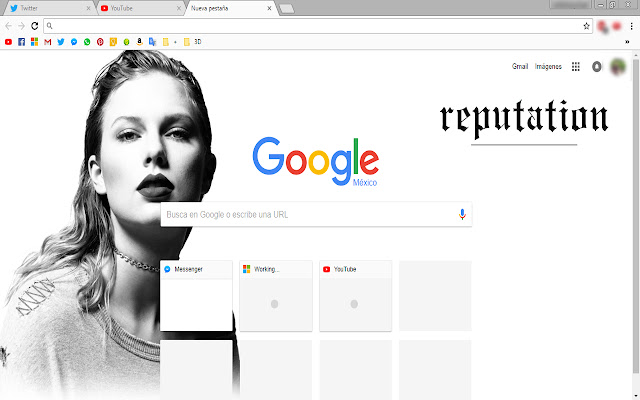Open the Gmail bookmark icon
Image resolution: width=640 pixels, height=400 pixels.
(48, 42)
